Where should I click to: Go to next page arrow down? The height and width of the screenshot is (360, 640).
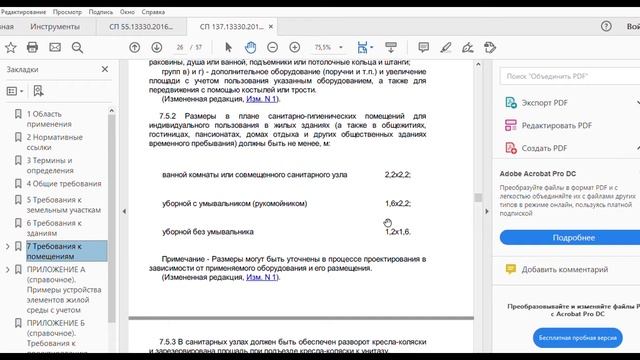pos(157,48)
